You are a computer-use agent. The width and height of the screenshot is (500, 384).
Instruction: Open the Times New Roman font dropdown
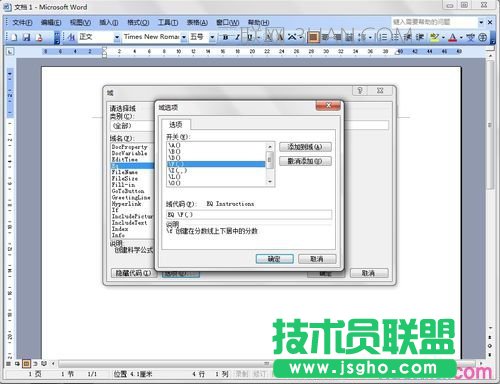coord(184,37)
